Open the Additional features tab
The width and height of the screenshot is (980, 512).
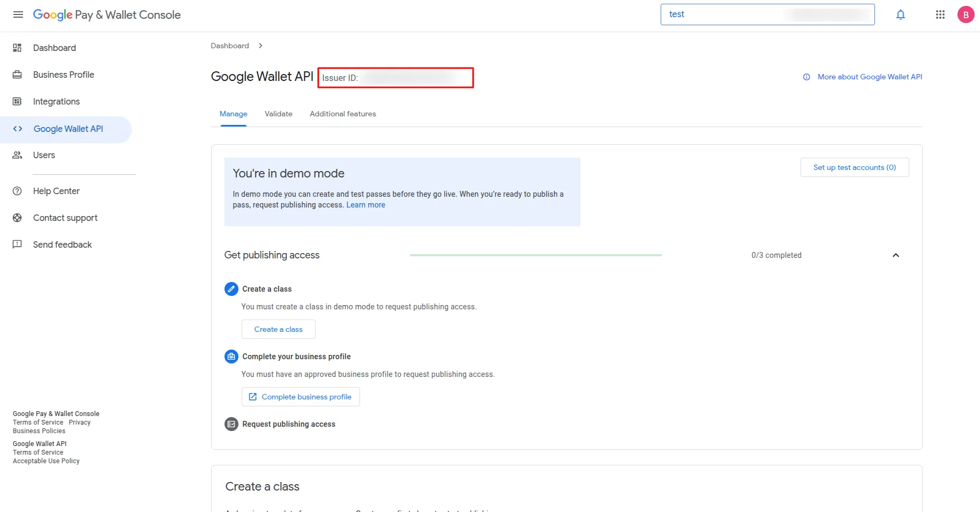pos(342,114)
